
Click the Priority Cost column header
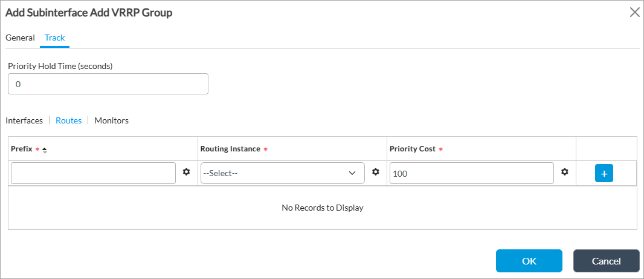412,149
